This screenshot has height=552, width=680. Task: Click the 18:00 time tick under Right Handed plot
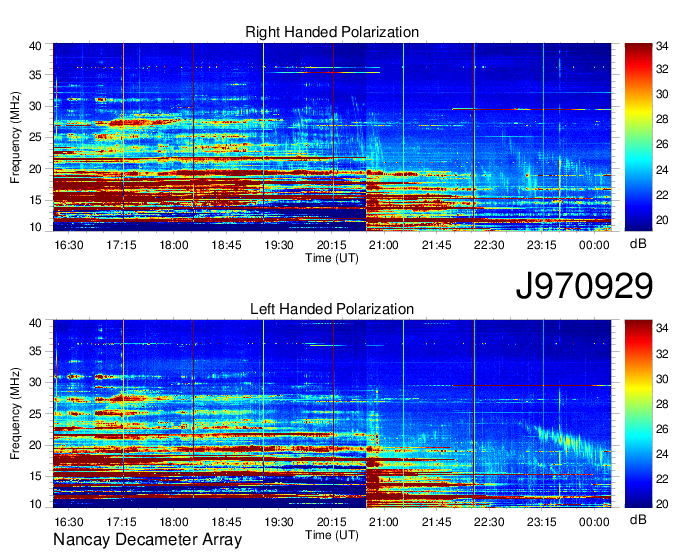[174, 245]
